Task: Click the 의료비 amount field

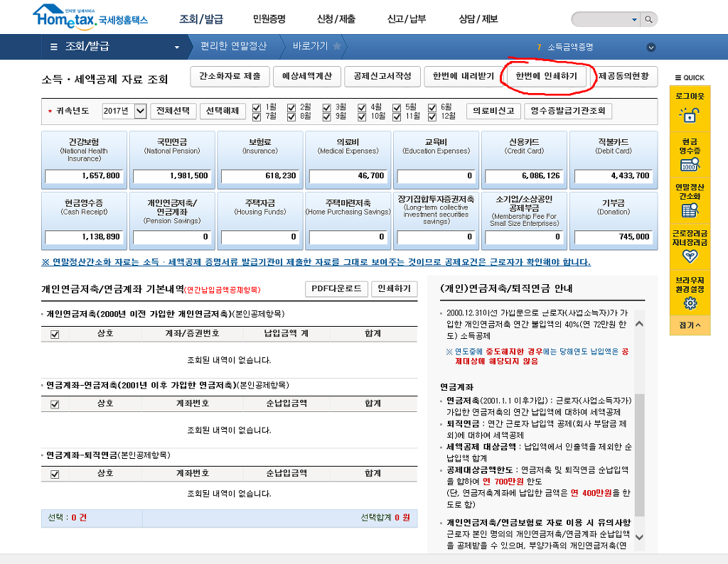Action: point(348,175)
